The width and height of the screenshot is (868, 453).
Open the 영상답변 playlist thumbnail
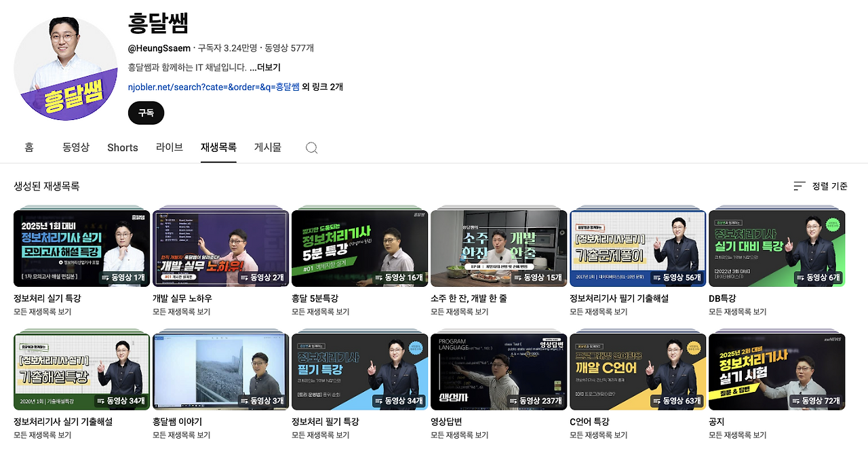[x=499, y=372]
